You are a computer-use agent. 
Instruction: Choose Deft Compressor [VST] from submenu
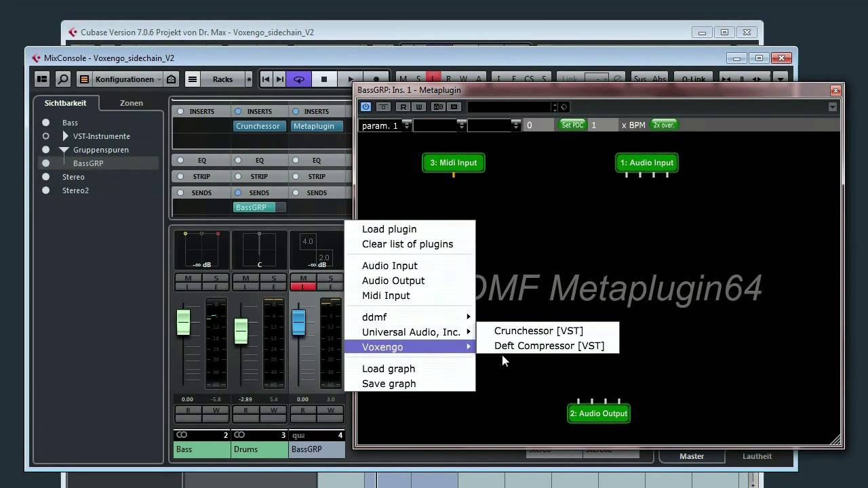click(549, 346)
